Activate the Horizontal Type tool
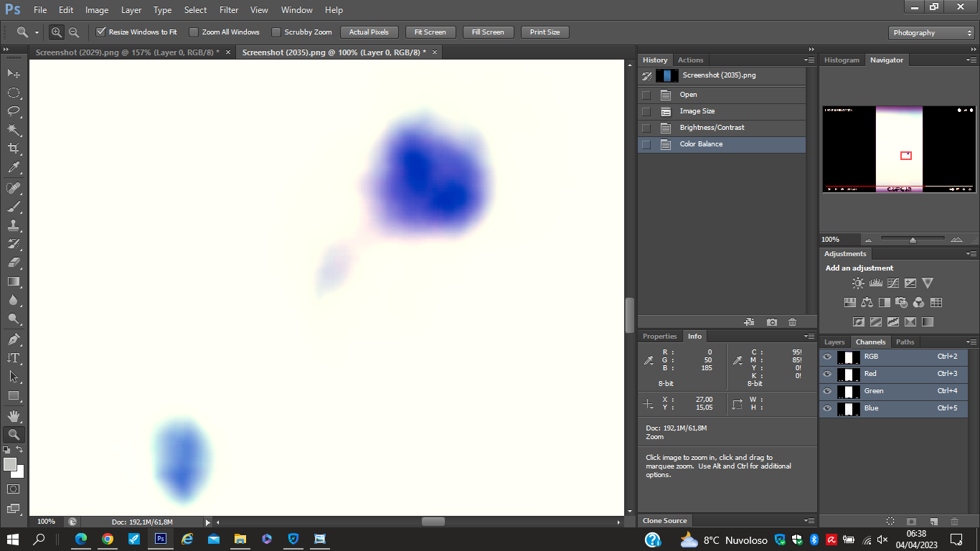This screenshot has width=980, height=551. [x=13, y=358]
